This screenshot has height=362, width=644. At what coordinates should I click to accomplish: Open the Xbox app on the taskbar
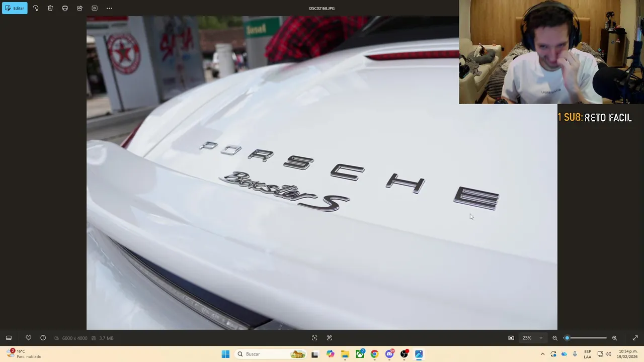pos(360,354)
